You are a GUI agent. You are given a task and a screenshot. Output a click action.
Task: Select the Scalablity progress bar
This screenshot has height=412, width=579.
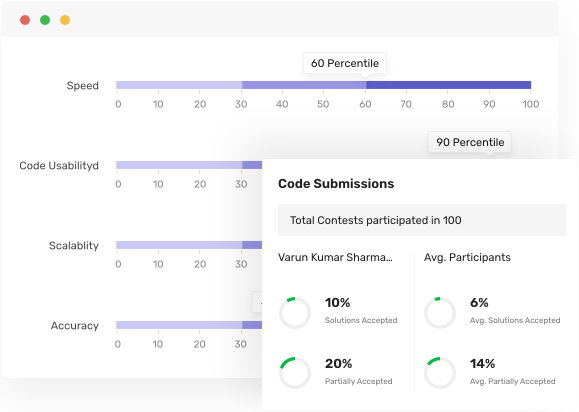tap(189, 245)
